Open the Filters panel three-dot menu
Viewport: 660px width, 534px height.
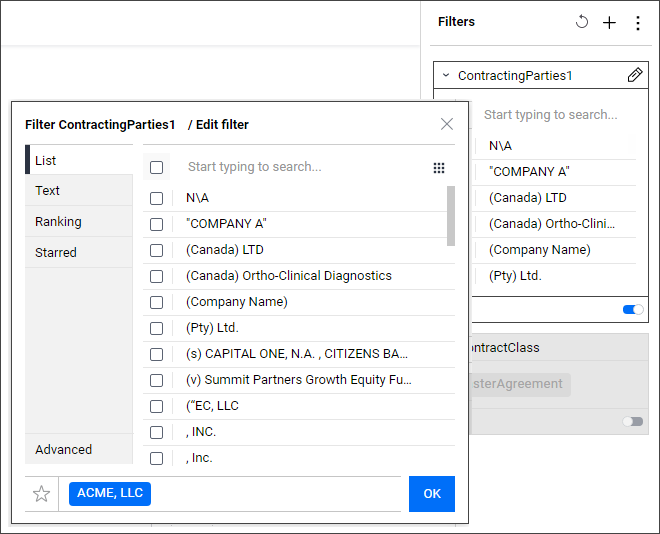point(638,23)
